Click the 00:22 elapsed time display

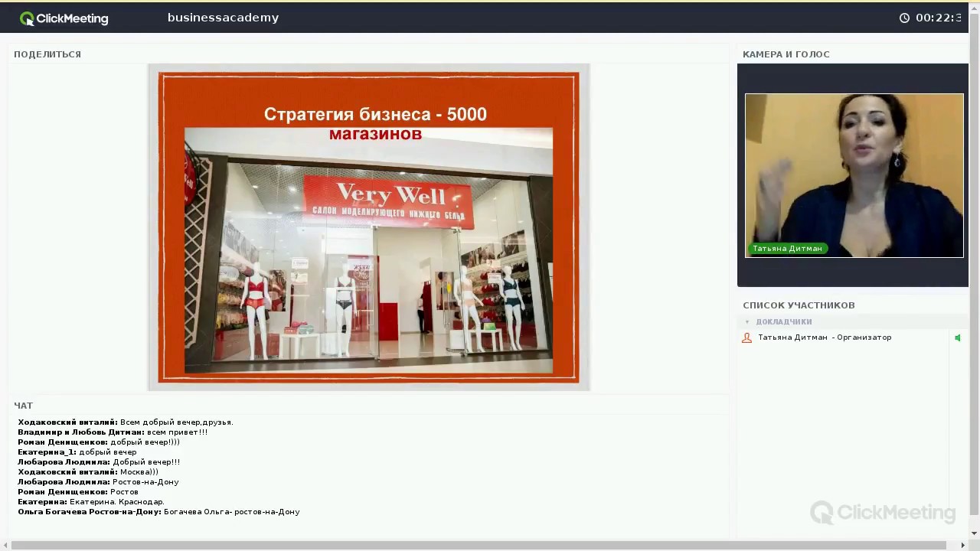tap(939, 18)
